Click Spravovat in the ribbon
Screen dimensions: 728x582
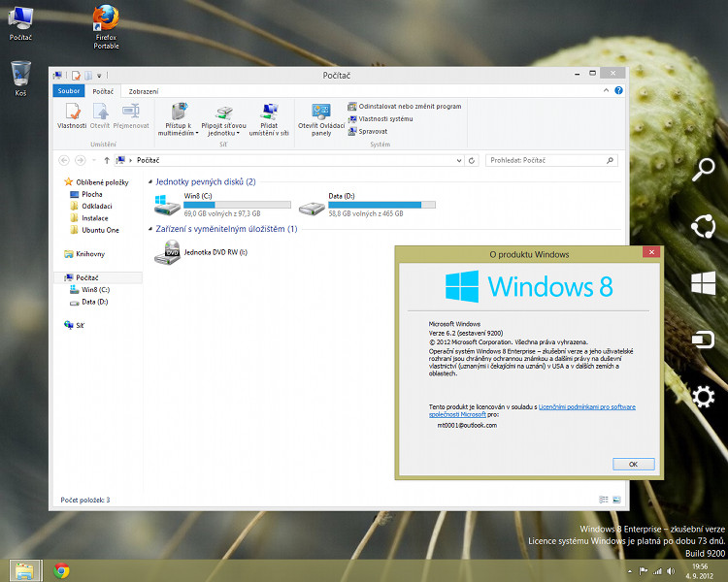coord(368,131)
